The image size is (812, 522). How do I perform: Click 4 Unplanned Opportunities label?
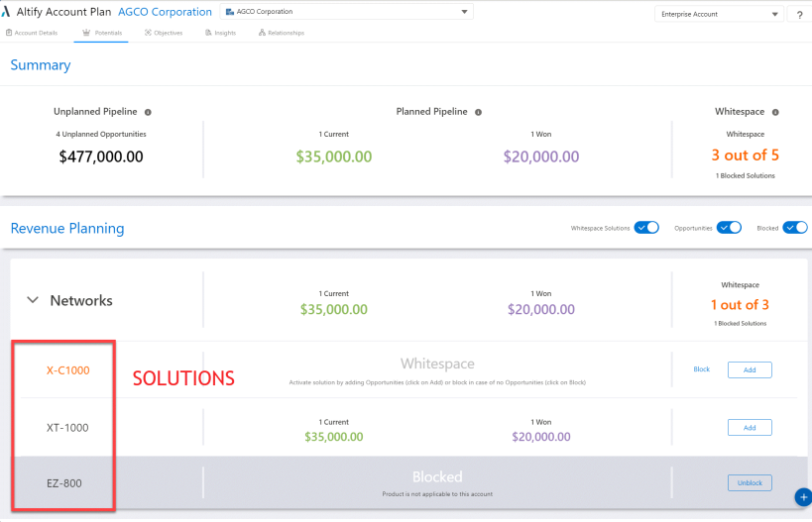tap(101, 134)
